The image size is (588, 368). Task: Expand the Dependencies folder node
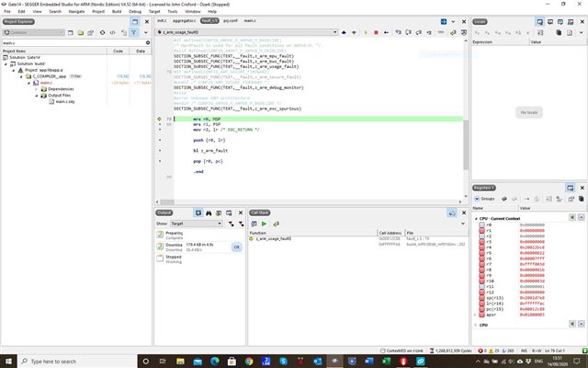pyautogui.click(x=37, y=89)
